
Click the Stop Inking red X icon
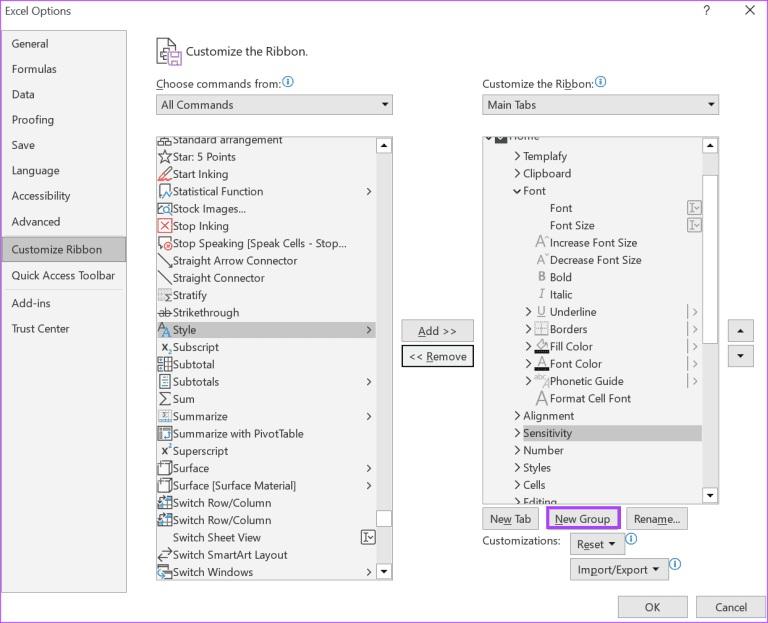(165, 226)
